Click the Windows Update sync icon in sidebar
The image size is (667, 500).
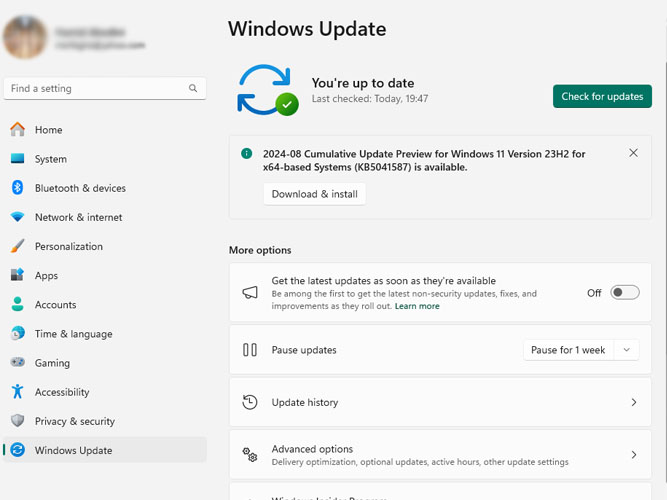pyautogui.click(x=17, y=450)
